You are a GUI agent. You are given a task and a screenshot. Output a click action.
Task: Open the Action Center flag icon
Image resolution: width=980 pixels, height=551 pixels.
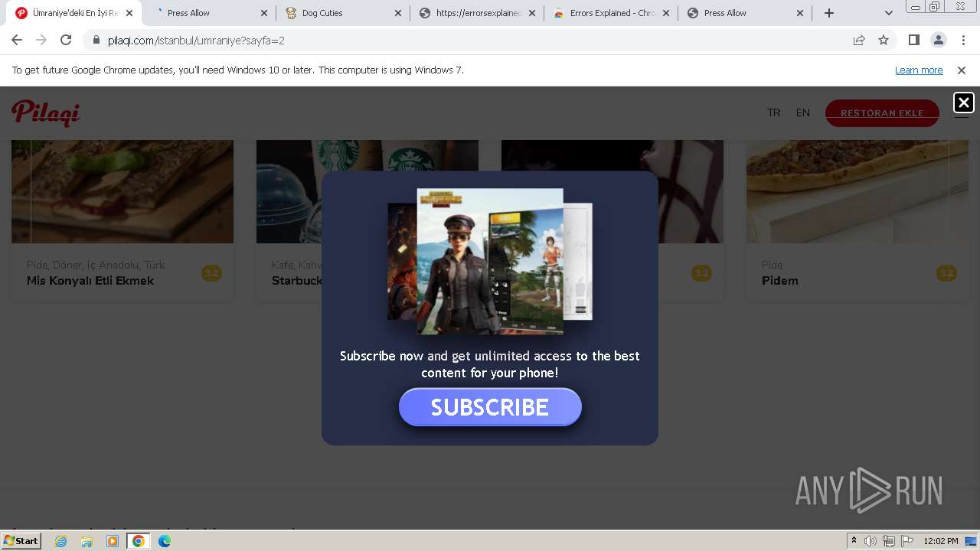pyautogui.click(x=907, y=541)
